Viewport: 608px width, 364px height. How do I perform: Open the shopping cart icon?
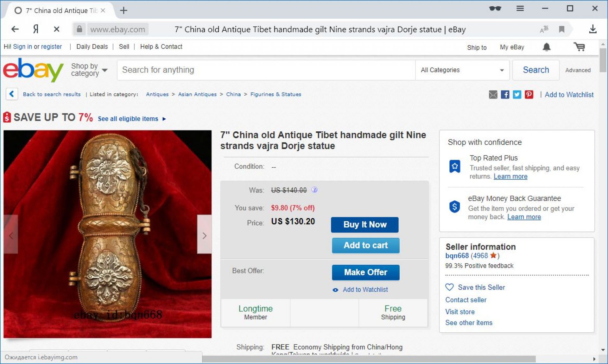[579, 47]
